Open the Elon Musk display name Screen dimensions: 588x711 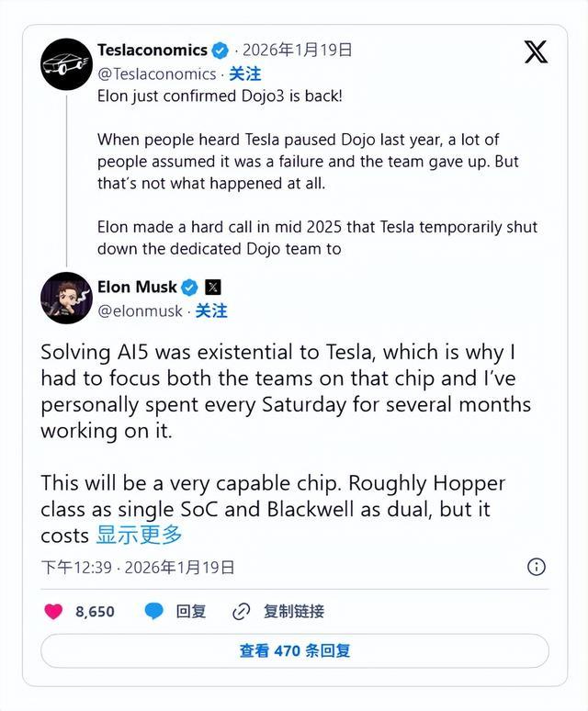(x=137, y=288)
